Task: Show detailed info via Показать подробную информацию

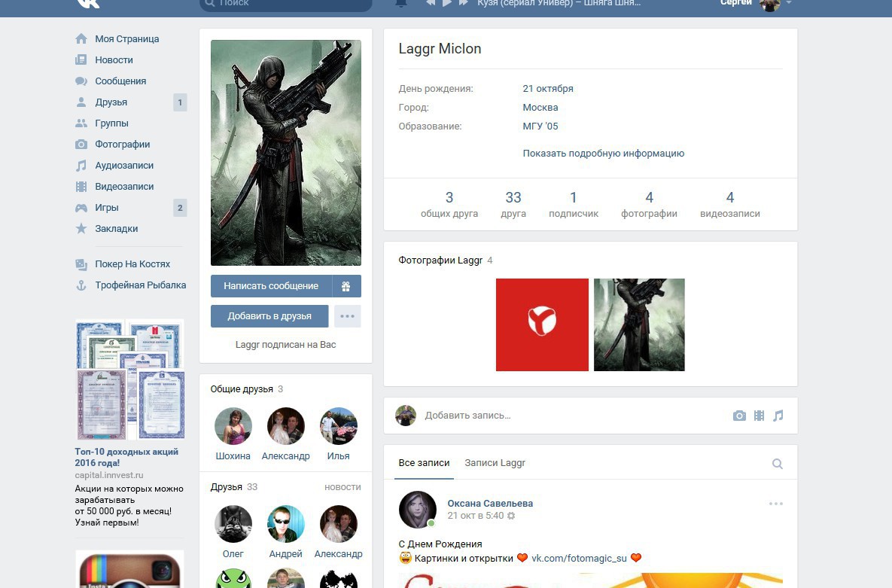Action: (603, 153)
